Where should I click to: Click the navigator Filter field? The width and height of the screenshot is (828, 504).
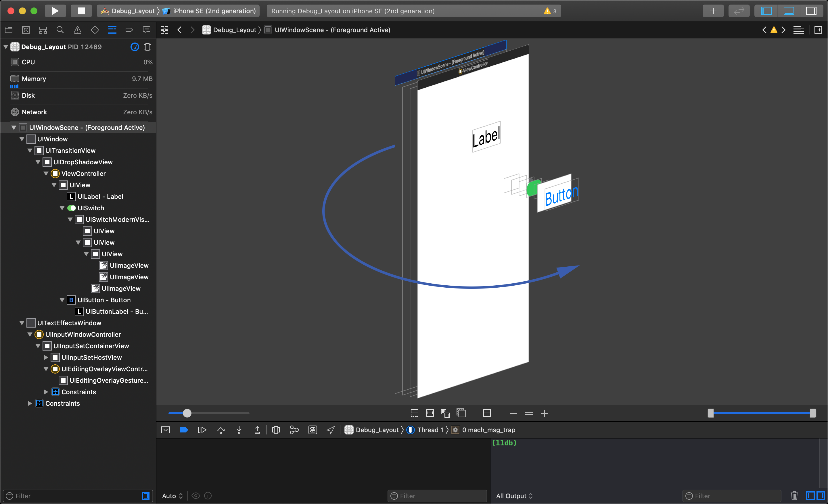pyautogui.click(x=78, y=496)
